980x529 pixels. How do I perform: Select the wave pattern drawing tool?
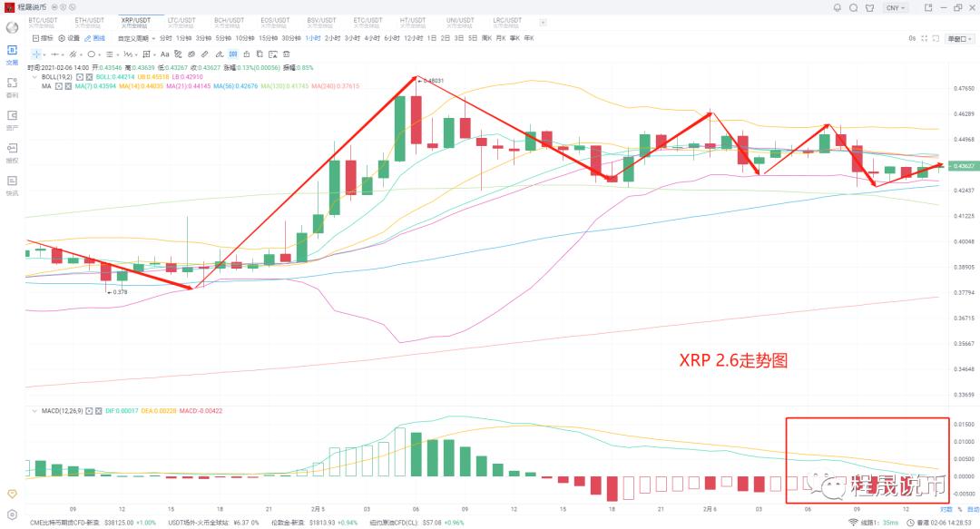click(x=128, y=54)
